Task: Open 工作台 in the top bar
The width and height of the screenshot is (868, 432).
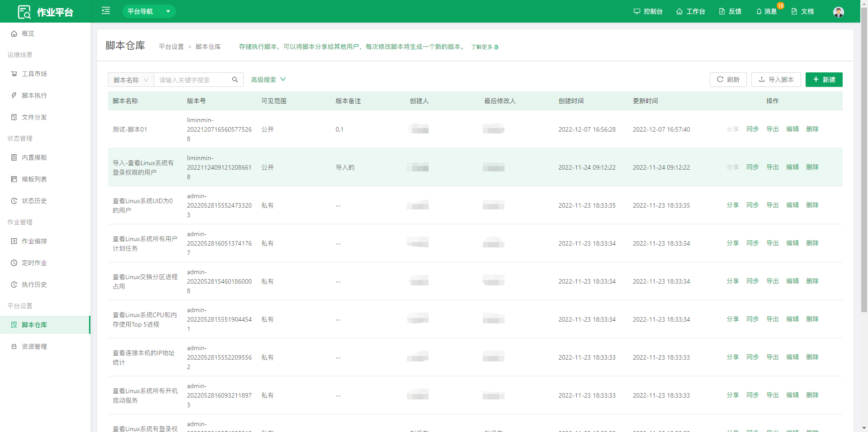Action: pyautogui.click(x=690, y=11)
